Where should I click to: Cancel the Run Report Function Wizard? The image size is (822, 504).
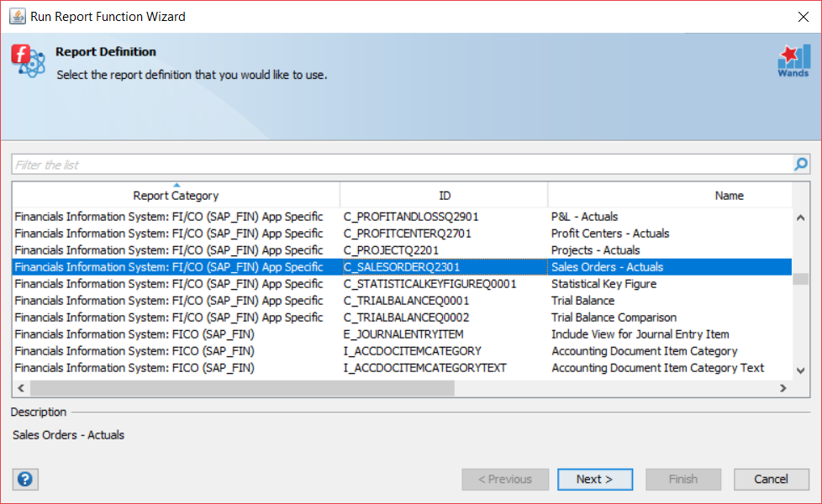pyautogui.click(x=771, y=479)
